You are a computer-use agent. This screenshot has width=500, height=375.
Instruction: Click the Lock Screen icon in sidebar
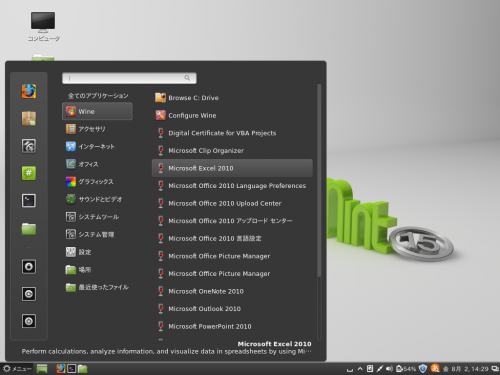coord(29,267)
